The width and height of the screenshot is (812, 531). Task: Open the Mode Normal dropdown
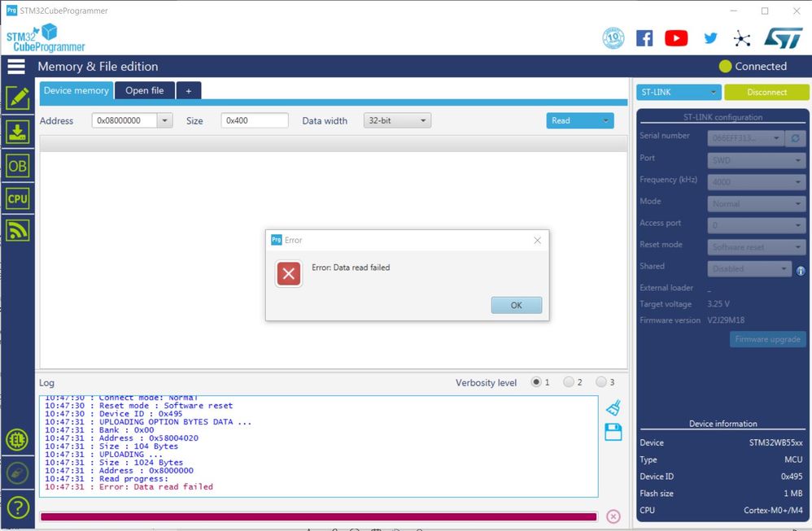tap(756, 204)
